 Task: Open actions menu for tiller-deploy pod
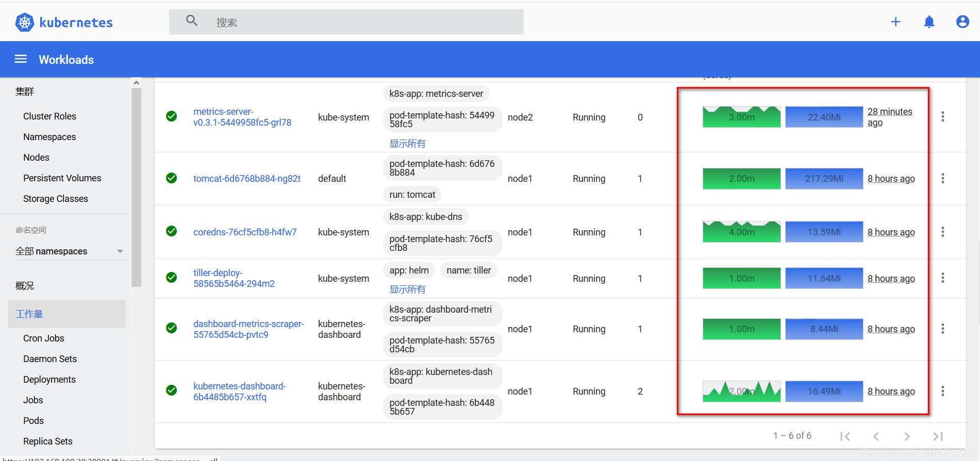(943, 278)
